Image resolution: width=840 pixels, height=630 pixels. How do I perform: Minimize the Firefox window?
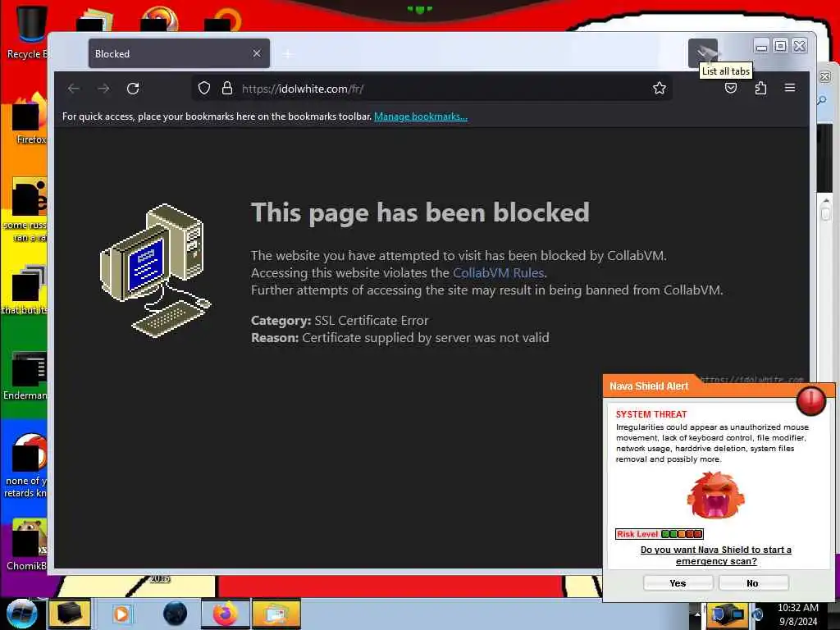click(x=761, y=47)
